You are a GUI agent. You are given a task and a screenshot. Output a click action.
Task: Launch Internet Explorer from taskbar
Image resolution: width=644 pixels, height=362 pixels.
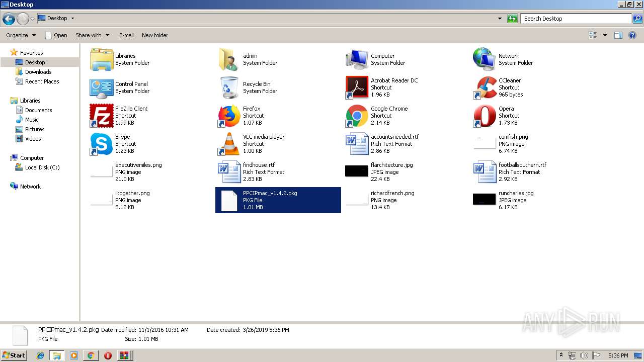41,355
